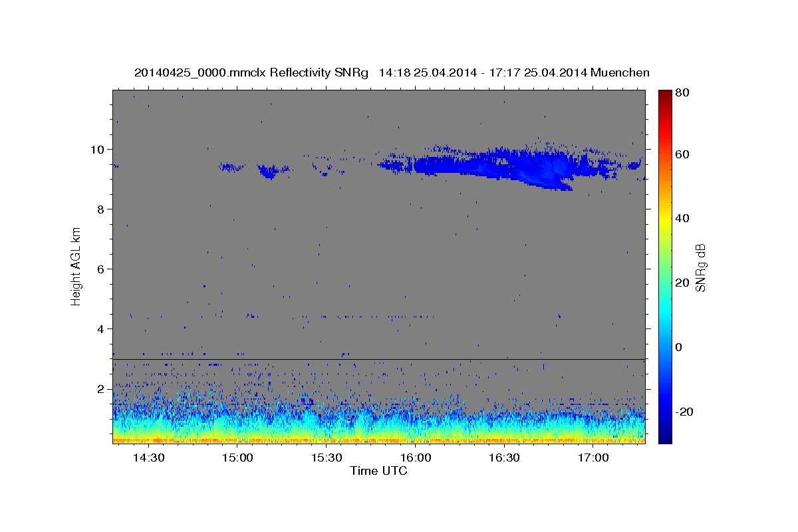Click the colorbar value 0
The width and height of the screenshot is (798, 532).
click(x=680, y=347)
